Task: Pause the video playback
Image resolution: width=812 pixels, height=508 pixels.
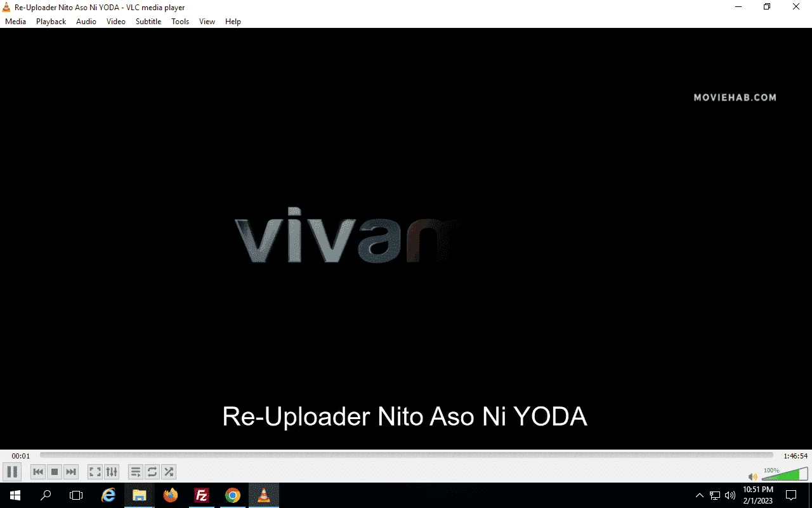Action: coord(11,472)
